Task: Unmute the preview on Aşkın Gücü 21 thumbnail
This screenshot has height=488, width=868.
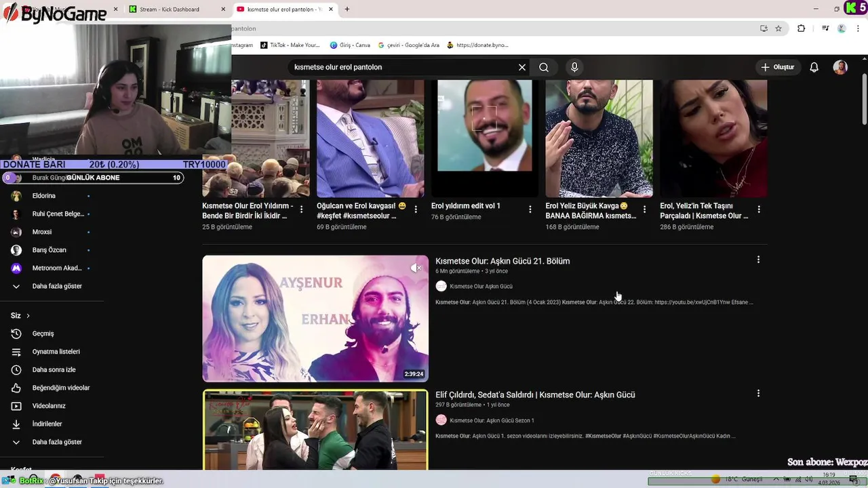Action: pos(416,268)
